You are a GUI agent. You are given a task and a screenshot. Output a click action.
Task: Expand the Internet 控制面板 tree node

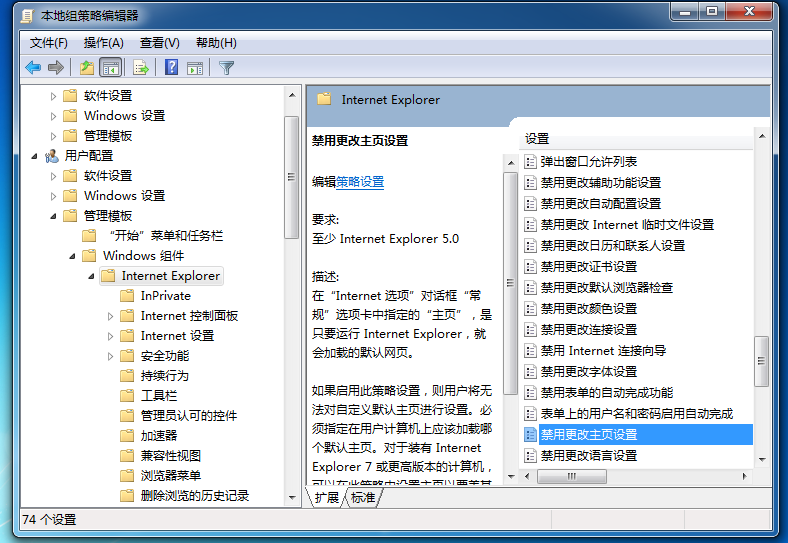111,316
